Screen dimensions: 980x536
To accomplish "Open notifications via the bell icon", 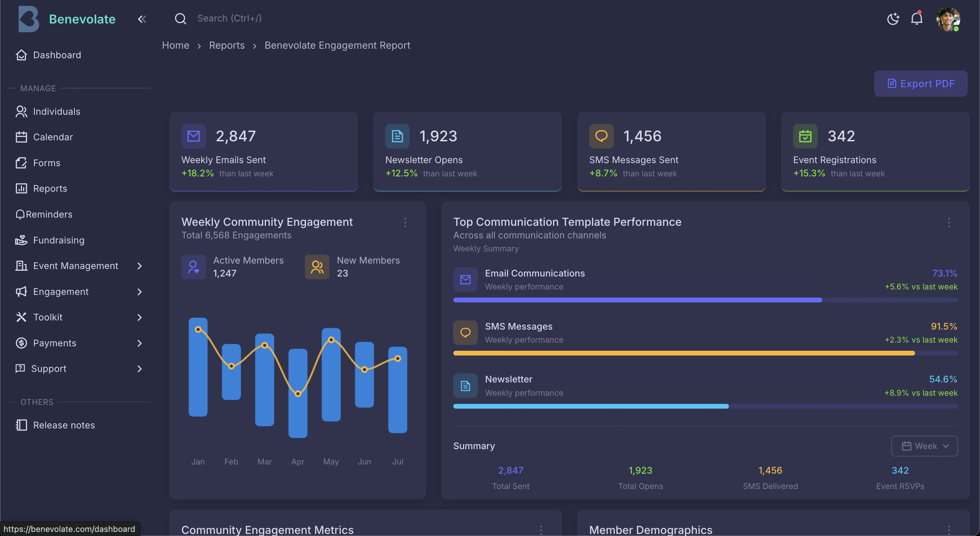I will point(917,19).
